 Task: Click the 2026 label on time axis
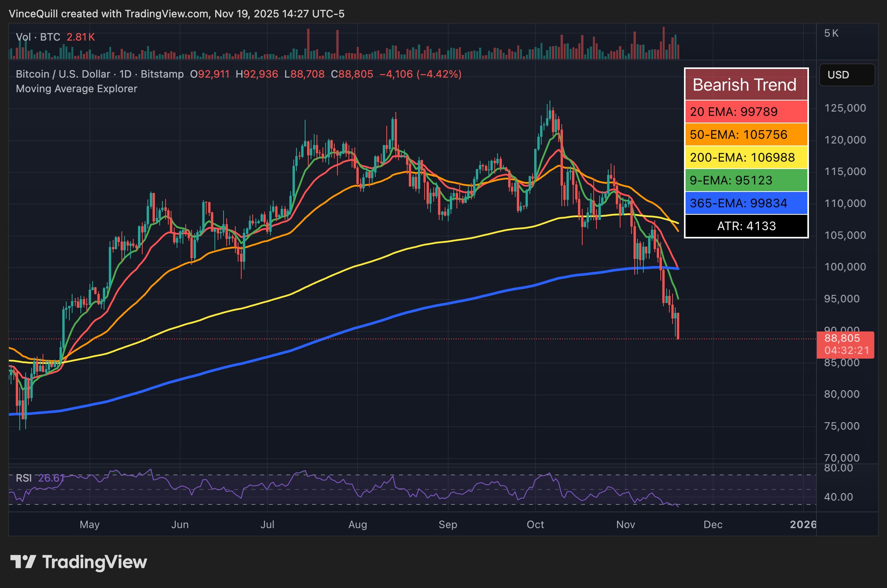(803, 525)
